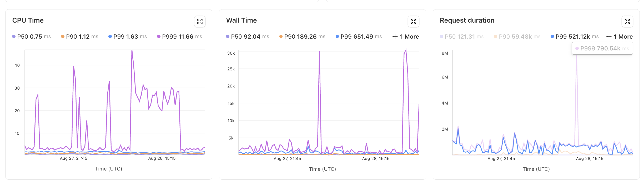Show 1 More legend in Wall Time
The image size is (644, 186).
[406, 37]
